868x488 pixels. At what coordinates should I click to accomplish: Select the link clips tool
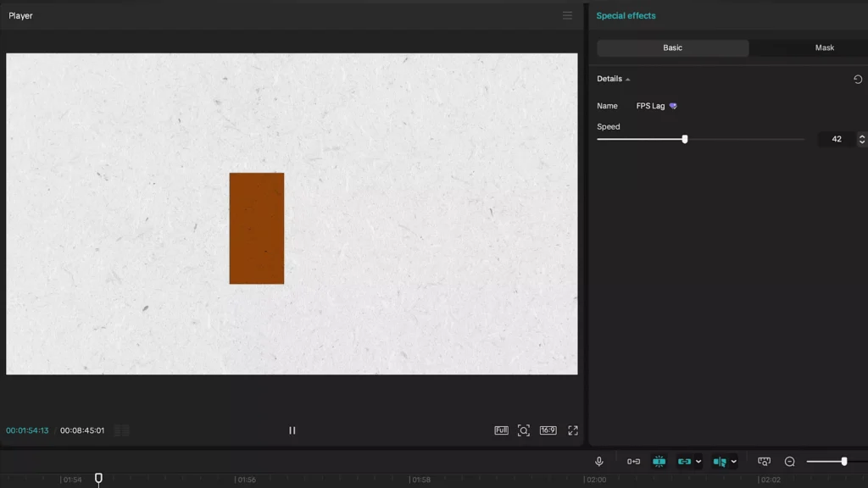[685, 461]
